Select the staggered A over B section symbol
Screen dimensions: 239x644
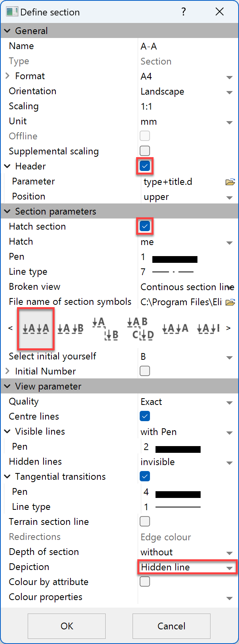point(104,329)
